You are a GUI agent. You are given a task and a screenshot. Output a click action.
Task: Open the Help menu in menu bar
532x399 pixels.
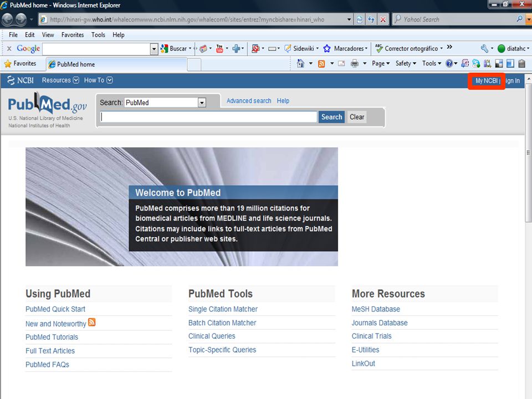[119, 35]
